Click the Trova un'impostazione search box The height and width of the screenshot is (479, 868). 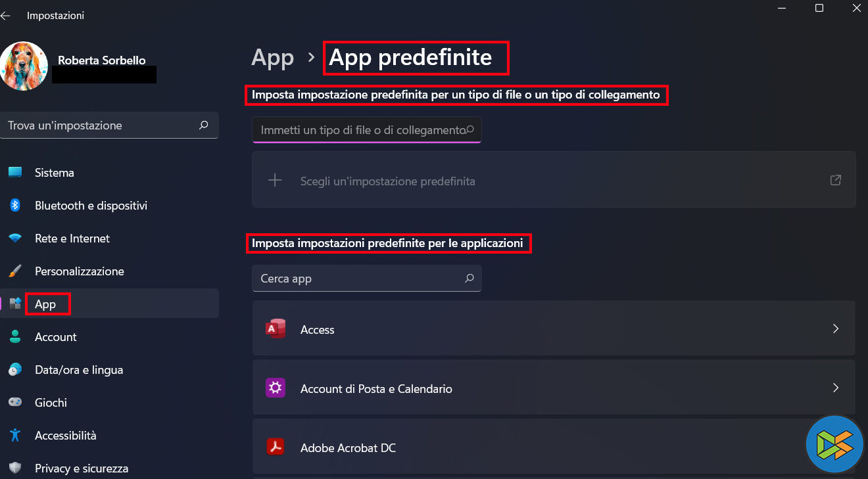pos(102,125)
